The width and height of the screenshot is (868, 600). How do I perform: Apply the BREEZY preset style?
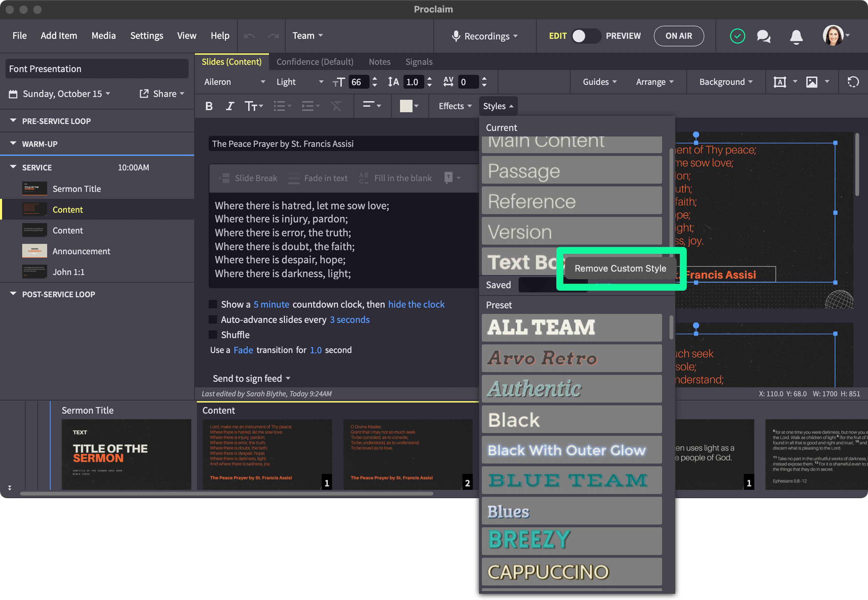tap(571, 541)
